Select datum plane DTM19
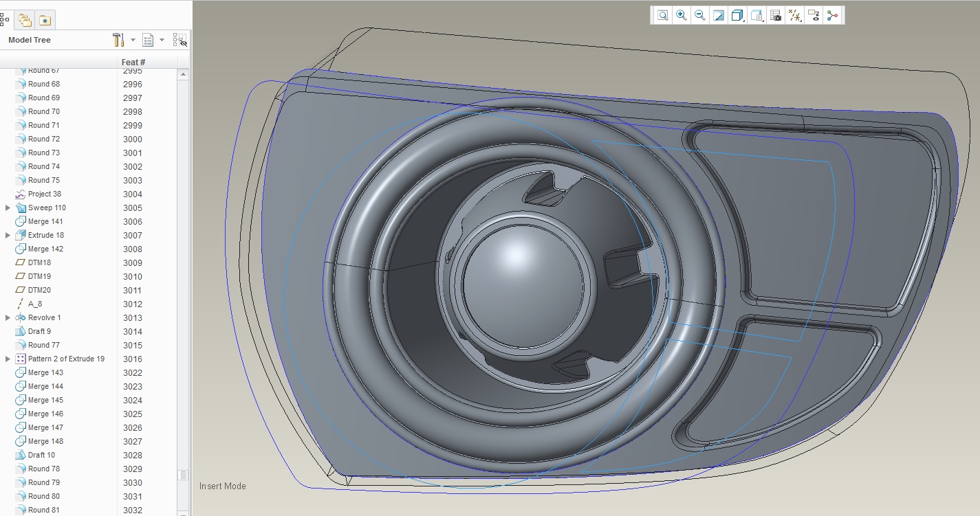Viewport: 980px width, 516px height. point(39,276)
